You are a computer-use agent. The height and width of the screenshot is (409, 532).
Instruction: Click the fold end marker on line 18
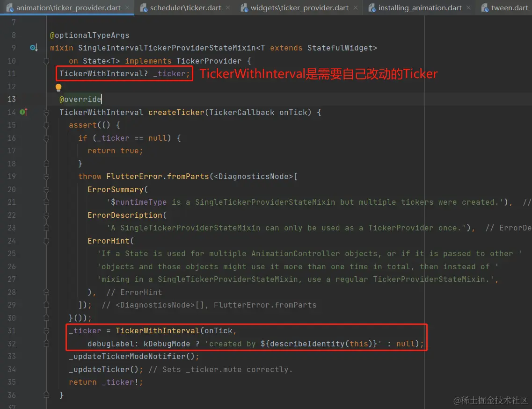coord(46,164)
